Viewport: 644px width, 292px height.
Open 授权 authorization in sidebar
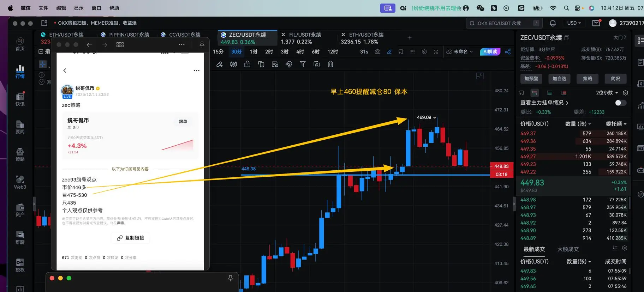(20, 265)
